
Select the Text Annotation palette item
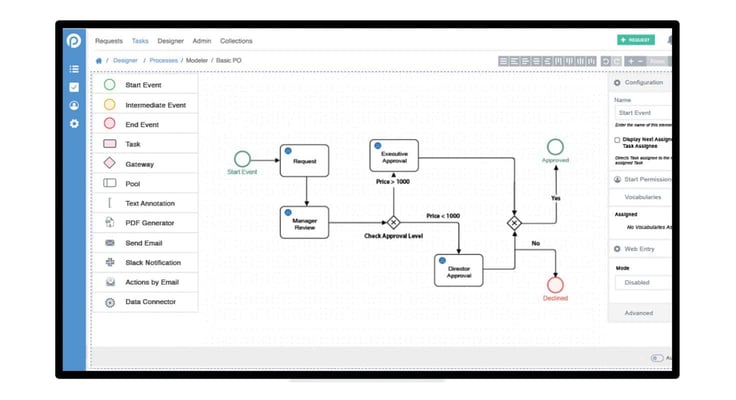(146, 203)
